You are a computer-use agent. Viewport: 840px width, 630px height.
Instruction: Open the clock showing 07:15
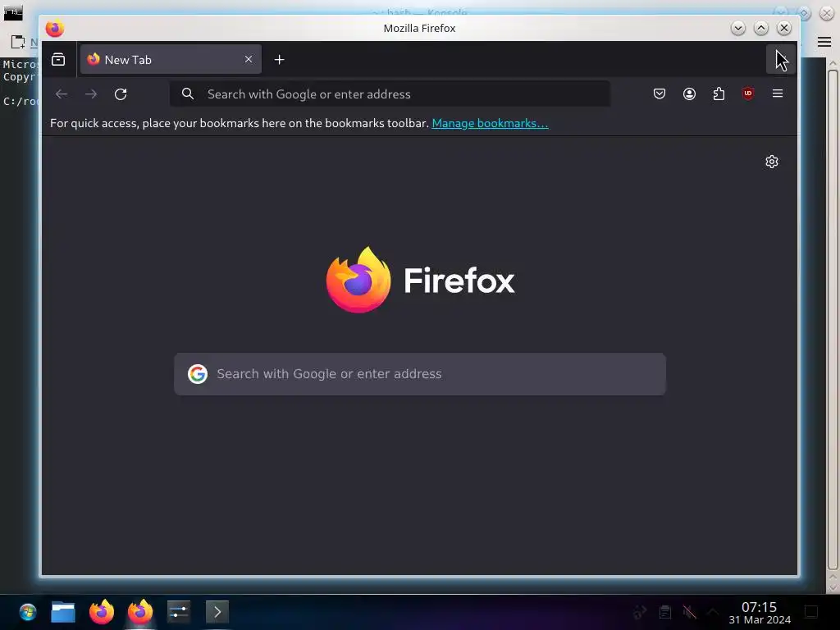click(759, 613)
